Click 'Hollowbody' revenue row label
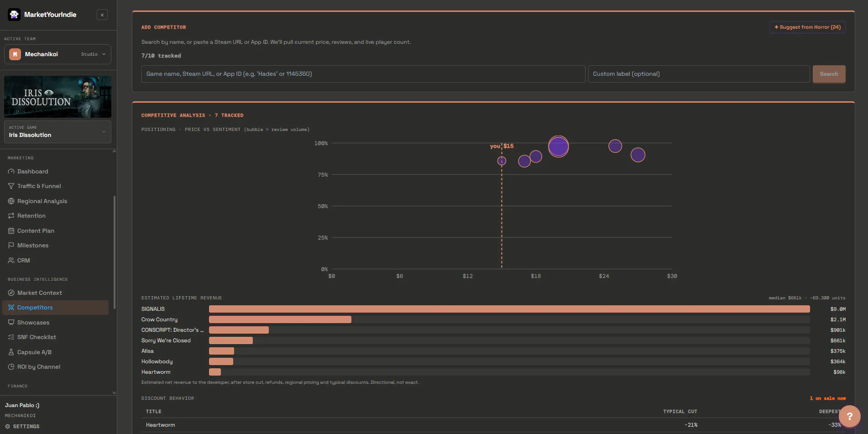Viewport: 868px width, 434px height. pos(157,361)
